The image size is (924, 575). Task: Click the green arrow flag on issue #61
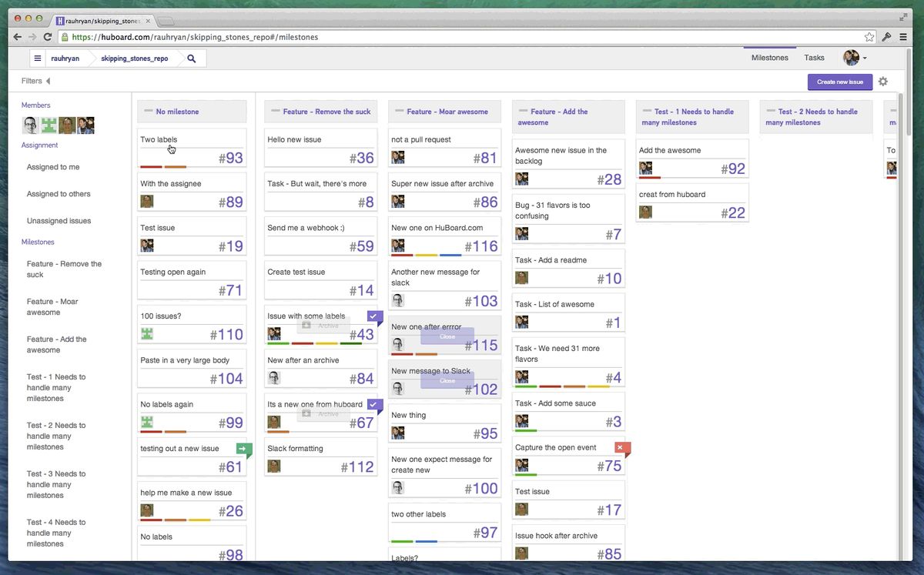[x=243, y=449]
